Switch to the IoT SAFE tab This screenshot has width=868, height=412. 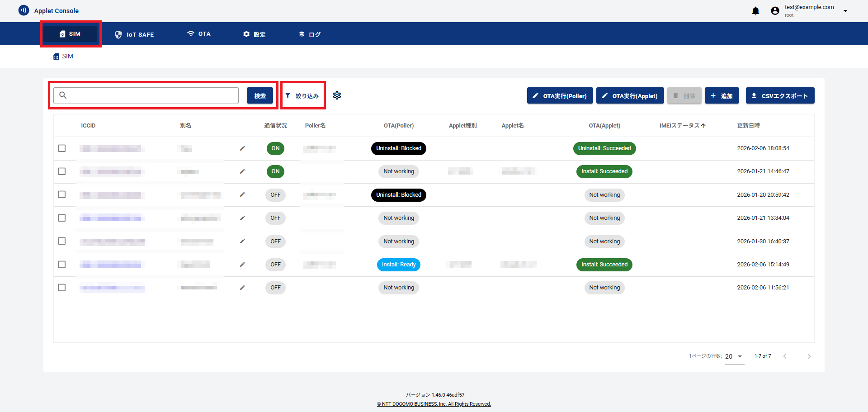134,34
